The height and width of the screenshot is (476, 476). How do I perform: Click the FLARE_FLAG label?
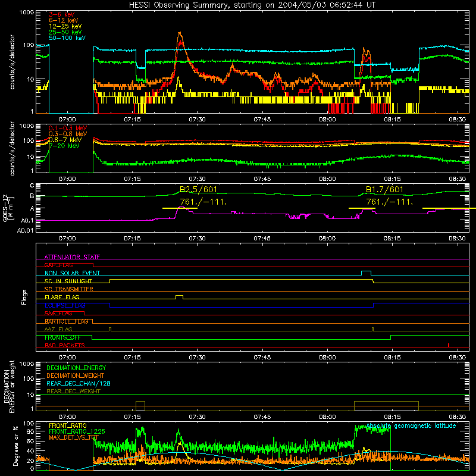(x=62, y=297)
